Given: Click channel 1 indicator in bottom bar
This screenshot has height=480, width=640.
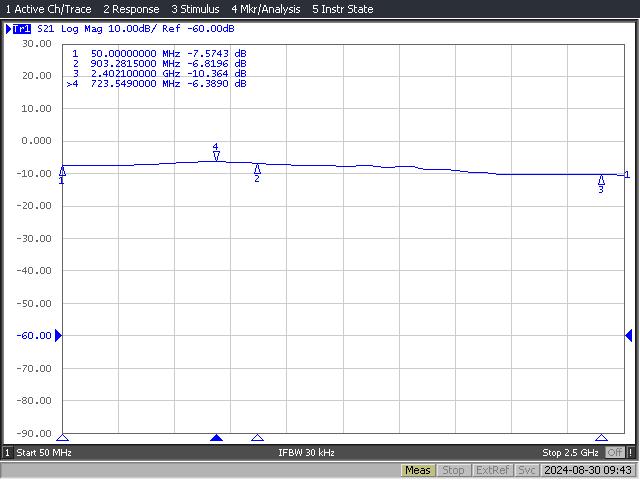Looking at the screenshot, I should (7, 453).
